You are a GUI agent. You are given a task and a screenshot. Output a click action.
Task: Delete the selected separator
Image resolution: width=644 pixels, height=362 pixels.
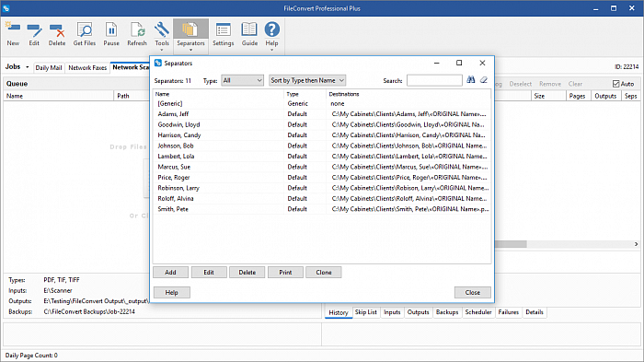[247, 273]
